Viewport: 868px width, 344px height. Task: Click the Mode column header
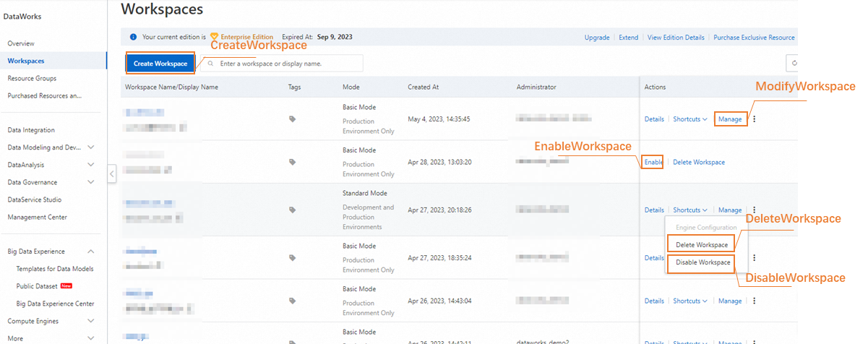(351, 87)
